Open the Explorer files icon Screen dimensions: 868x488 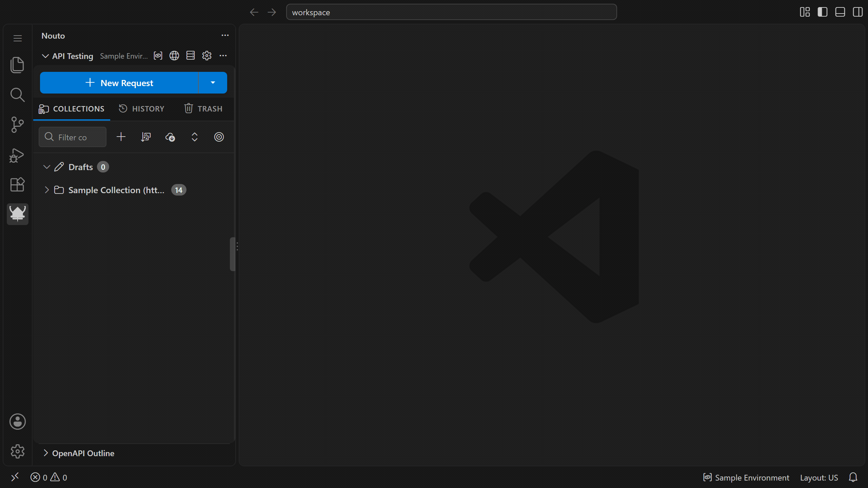tap(17, 65)
